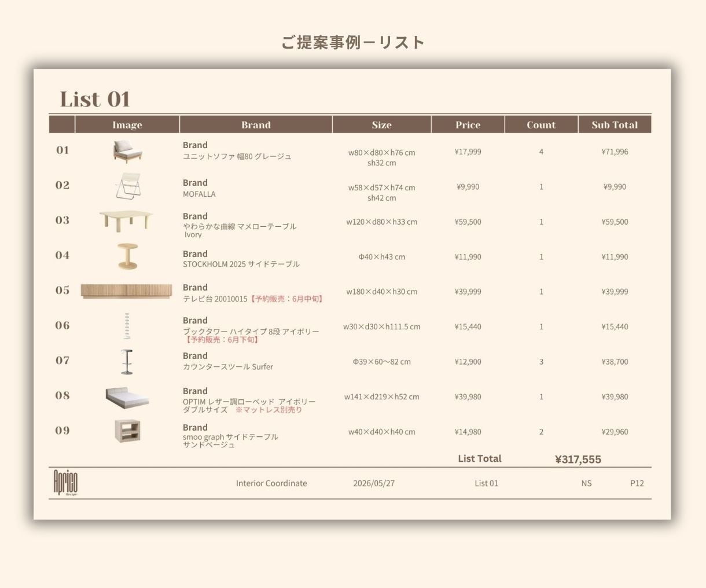Click the NS initials in footer
The height and width of the screenshot is (588, 706).
pyautogui.click(x=586, y=483)
